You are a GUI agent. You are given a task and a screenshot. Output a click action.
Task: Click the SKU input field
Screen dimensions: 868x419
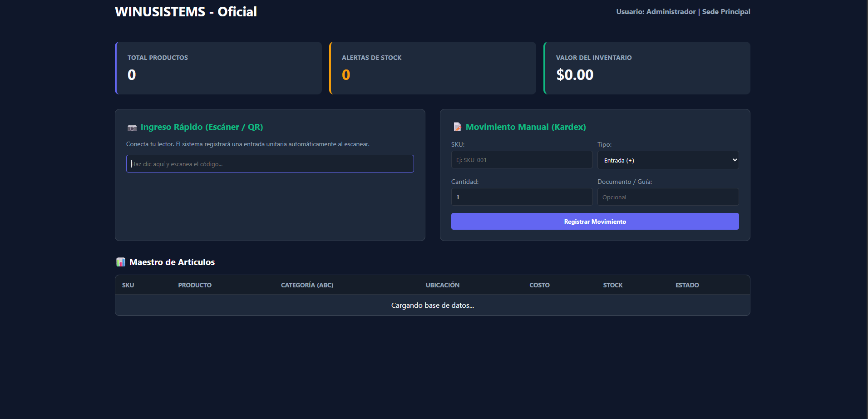pos(522,160)
